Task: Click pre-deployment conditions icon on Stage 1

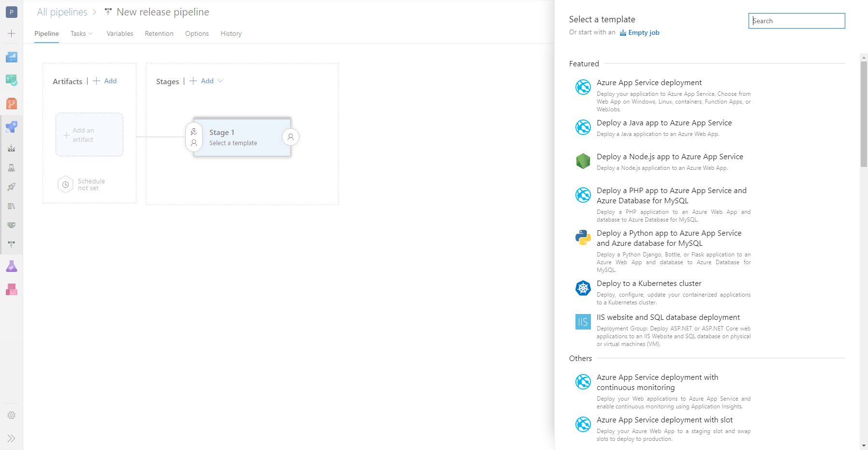Action: point(194,137)
